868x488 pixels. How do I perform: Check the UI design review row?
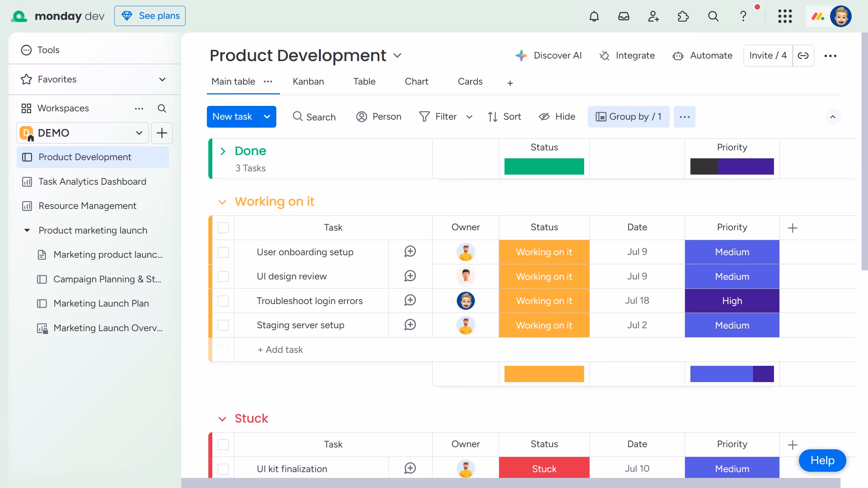223,276
